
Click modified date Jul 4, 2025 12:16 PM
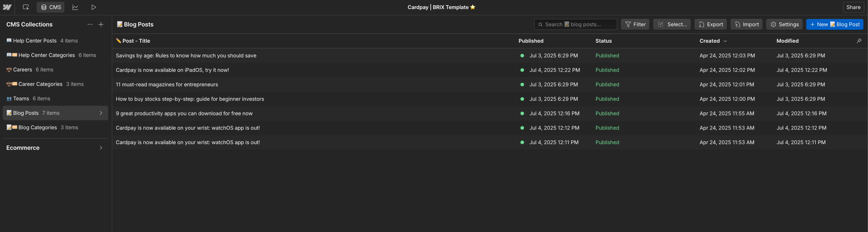point(801,113)
